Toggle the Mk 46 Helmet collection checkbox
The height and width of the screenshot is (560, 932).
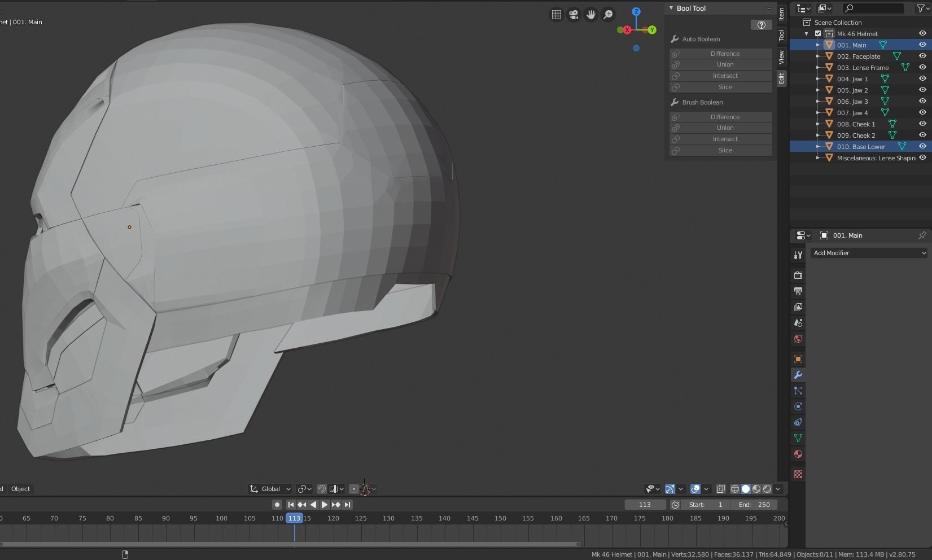[x=818, y=34]
